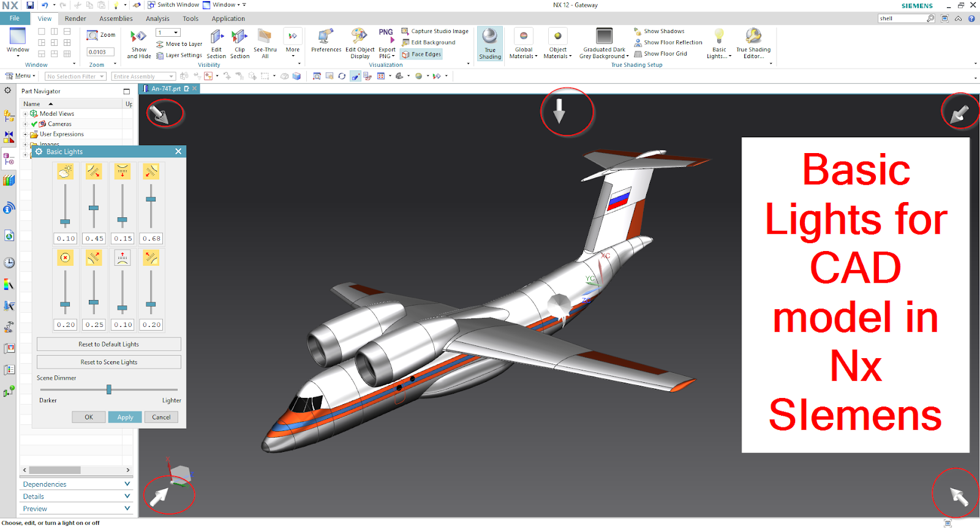Click the Scene Dimmer slider handle
980x529 pixels.
[109, 389]
